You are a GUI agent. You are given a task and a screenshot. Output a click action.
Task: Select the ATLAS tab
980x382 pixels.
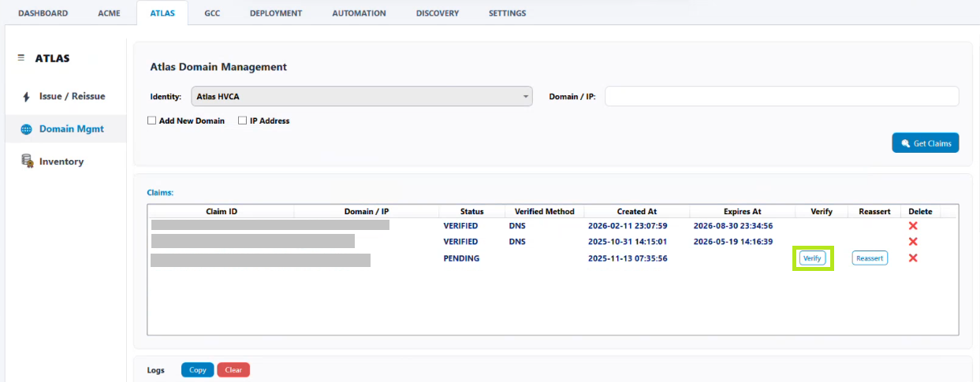pyautogui.click(x=162, y=13)
